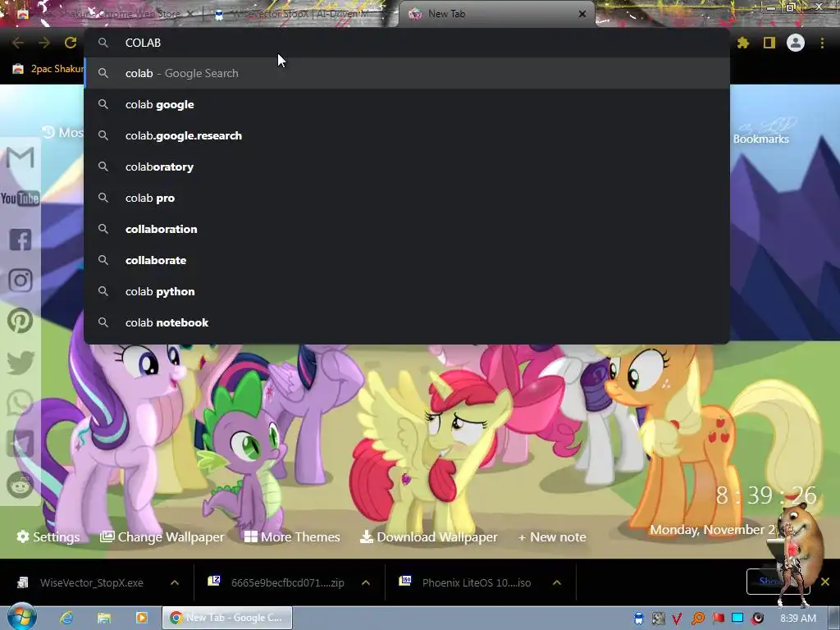The image size is (840, 630).
Task: Choose the "collaborate" suggestion
Action: 407,260
